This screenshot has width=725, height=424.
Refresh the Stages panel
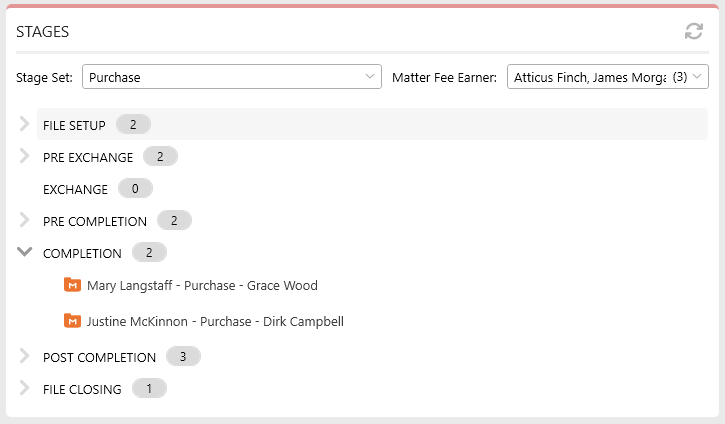tap(694, 31)
